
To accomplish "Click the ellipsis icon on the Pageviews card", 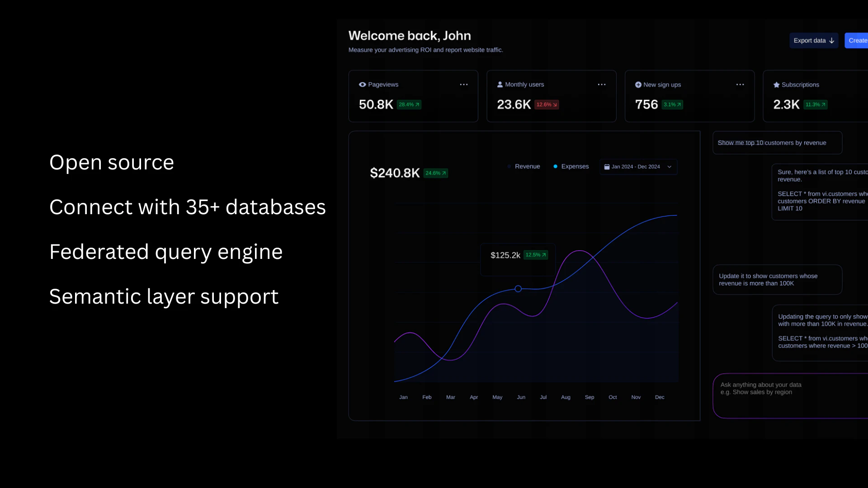I will click(x=464, y=84).
